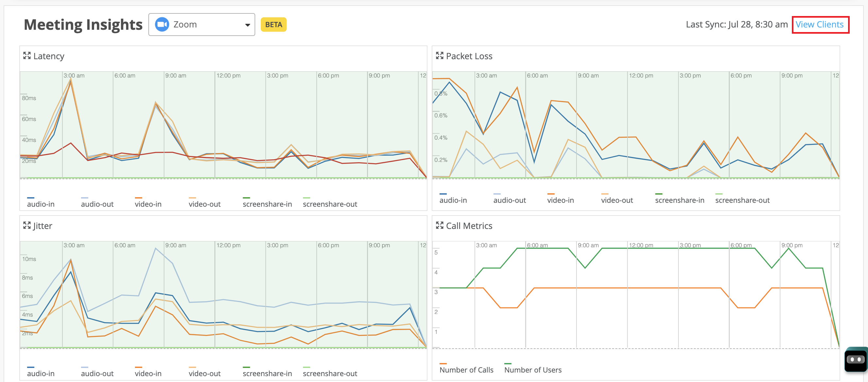Toggle screenshare-in series in Jitter legend
Screen dimensions: 868x382
(267, 373)
